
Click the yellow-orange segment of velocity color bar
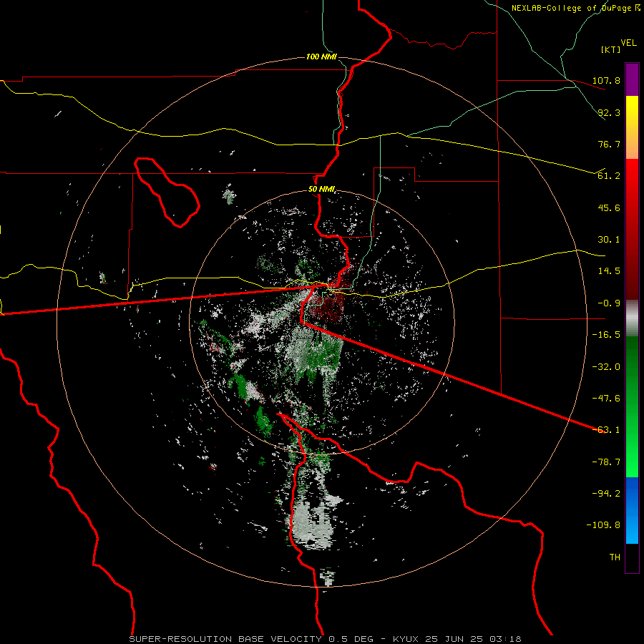(632, 127)
